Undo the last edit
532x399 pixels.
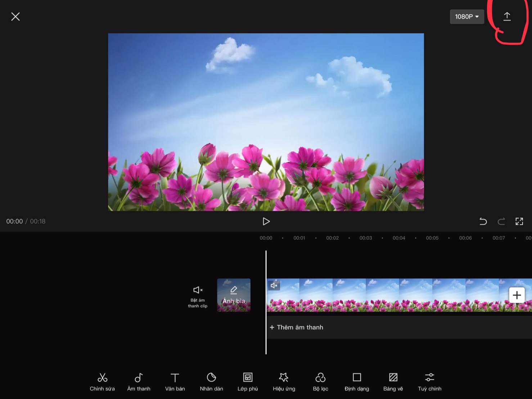[483, 221]
